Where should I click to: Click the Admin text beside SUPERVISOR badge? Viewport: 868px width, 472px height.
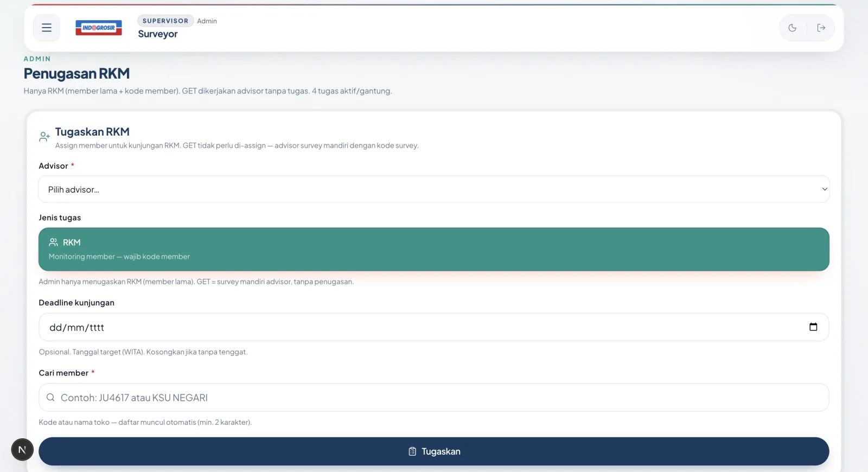point(207,21)
